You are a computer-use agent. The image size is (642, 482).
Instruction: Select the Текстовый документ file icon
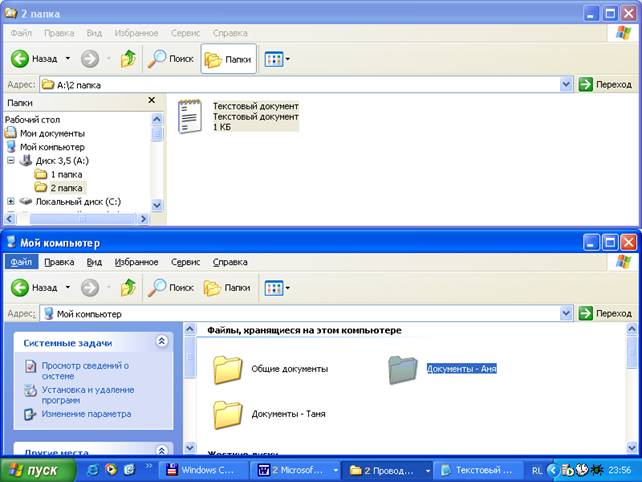coord(189,116)
